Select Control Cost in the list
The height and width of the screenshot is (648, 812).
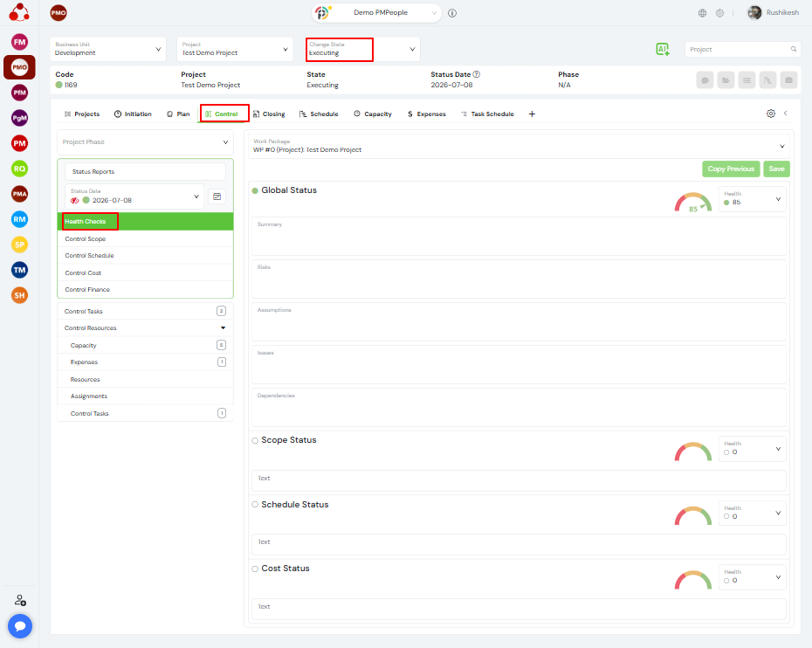145,273
